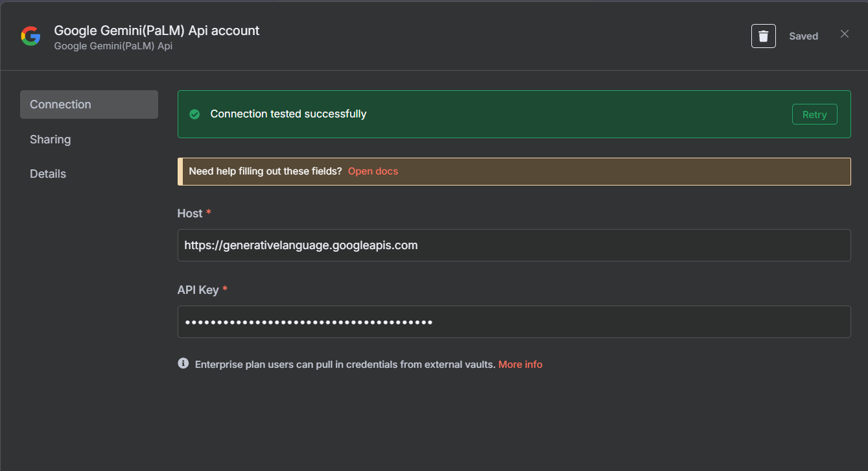Image resolution: width=868 pixels, height=471 pixels.
Task: Click the credential title 'Google Gemini(PaLM) Api account'
Action: [157, 30]
